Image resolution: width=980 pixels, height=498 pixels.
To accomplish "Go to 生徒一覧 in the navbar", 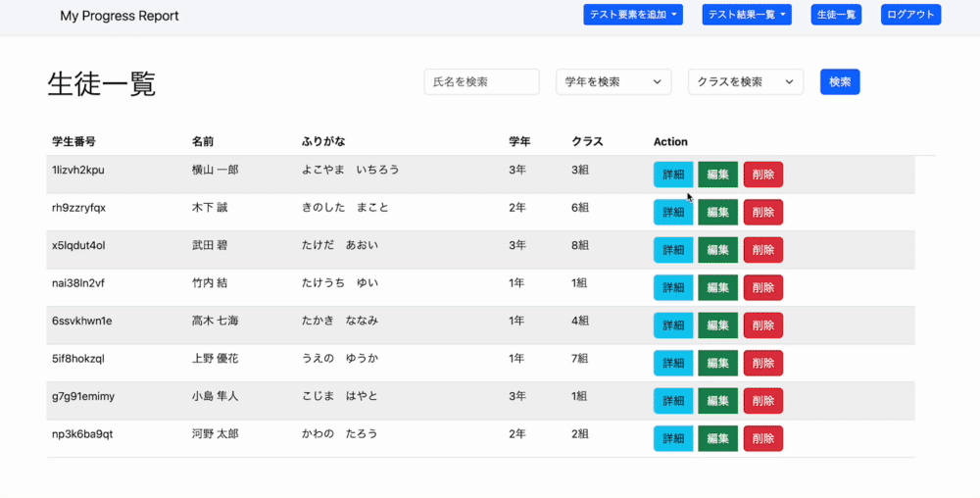I will (x=836, y=15).
